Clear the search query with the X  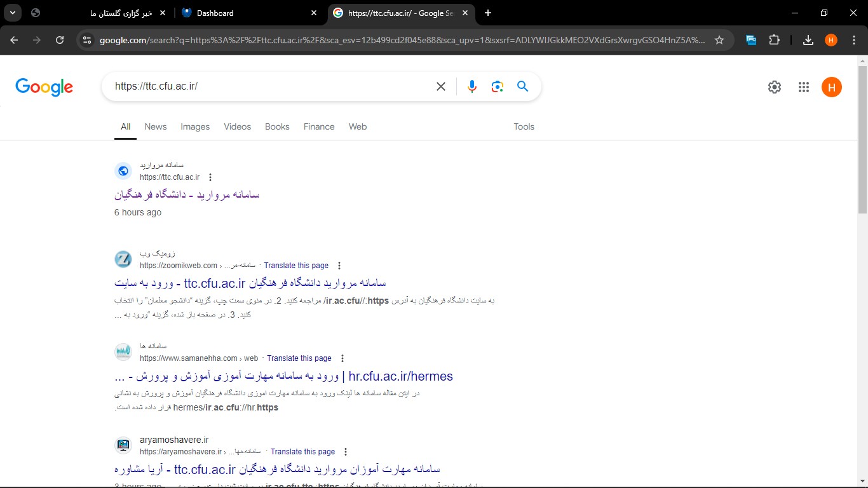tap(441, 86)
